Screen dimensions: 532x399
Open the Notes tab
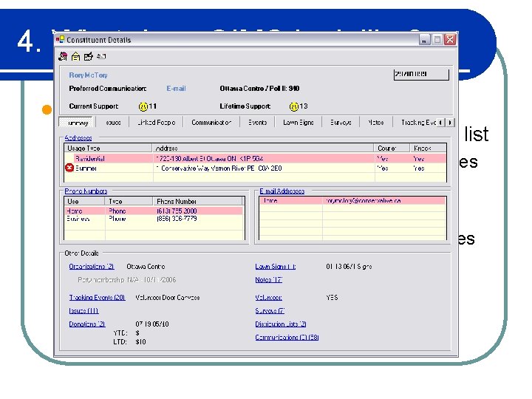point(376,123)
